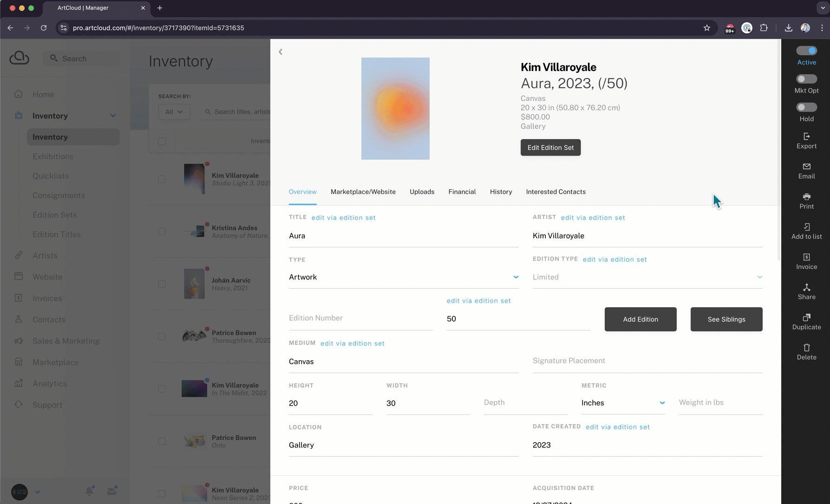Click the Export icon
The height and width of the screenshot is (504, 830).
pos(807,136)
